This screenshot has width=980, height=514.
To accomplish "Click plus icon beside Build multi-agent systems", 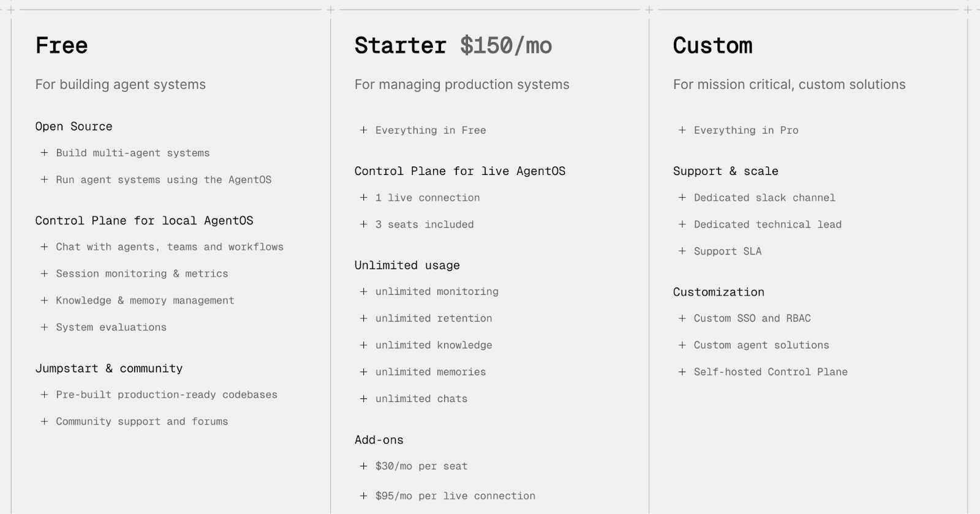I will (x=44, y=153).
